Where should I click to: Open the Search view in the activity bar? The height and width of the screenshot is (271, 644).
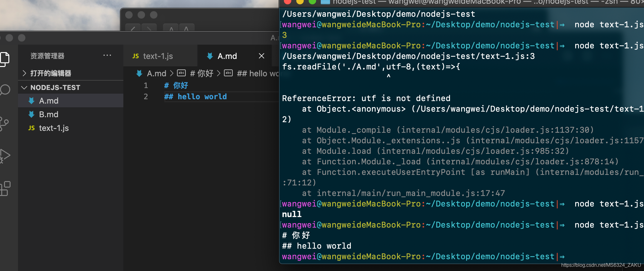click(4, 90)
